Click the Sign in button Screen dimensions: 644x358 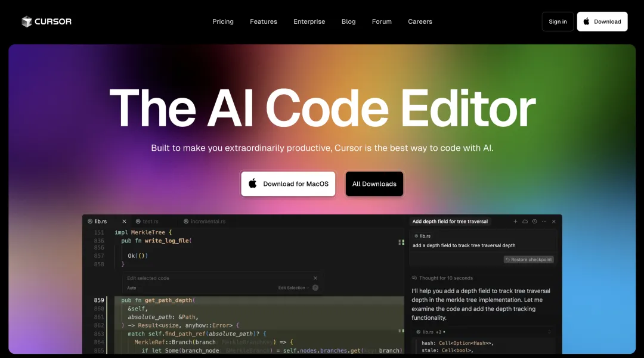(x=558, y=21)
